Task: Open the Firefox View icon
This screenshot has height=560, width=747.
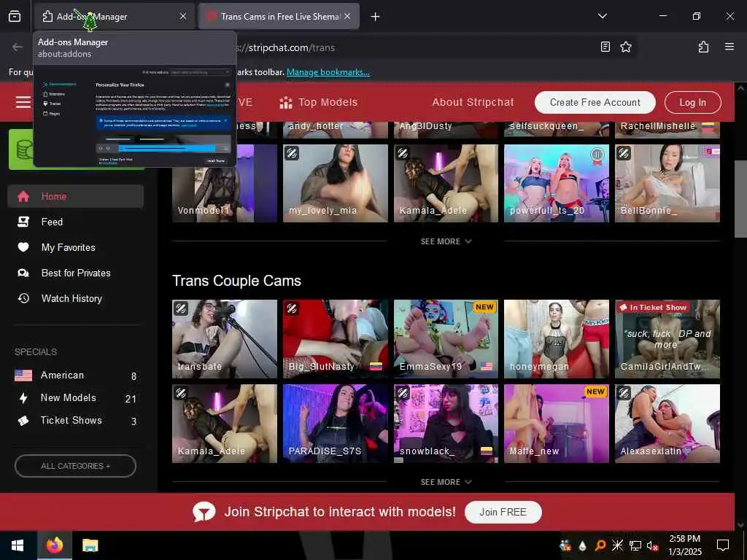Action: click(15, 16)
